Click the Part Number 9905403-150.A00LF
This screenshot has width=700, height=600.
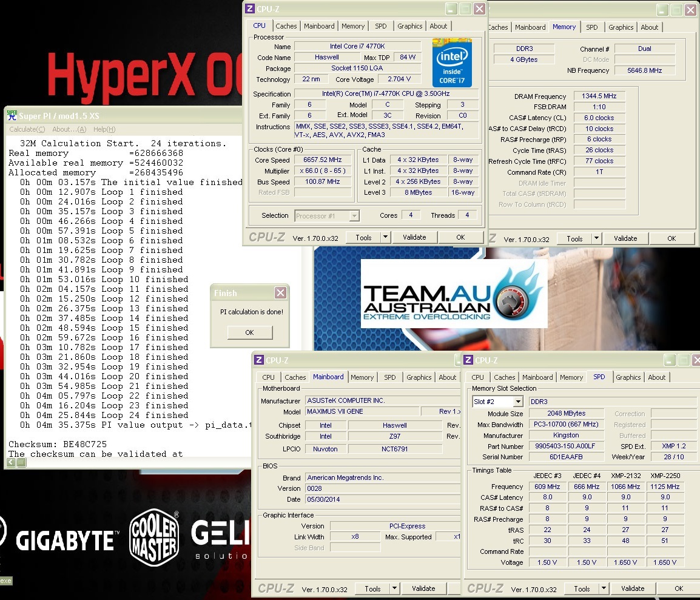tap(566, 446)
